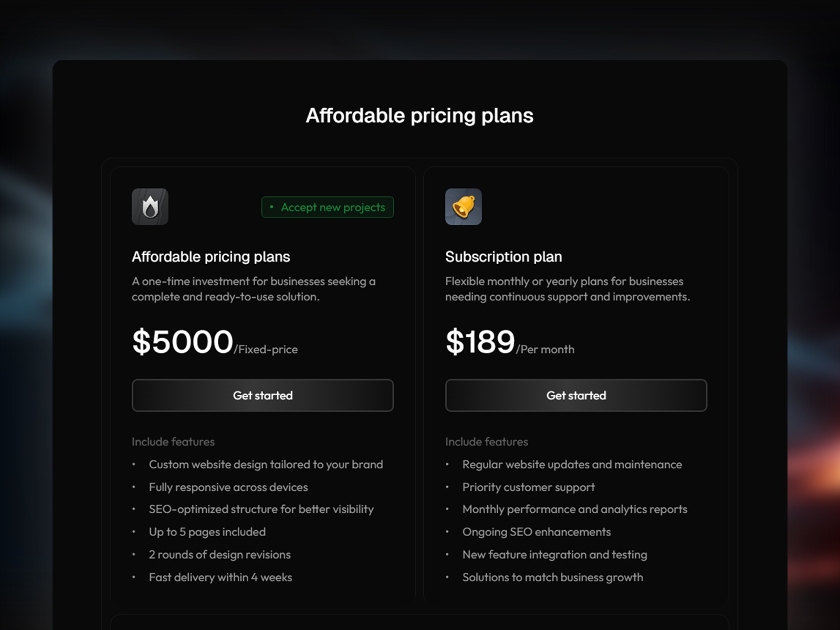
Task: Click the '/Fixed-price' label next to the price
Action: pyautogui.click(x=266, y=349)
